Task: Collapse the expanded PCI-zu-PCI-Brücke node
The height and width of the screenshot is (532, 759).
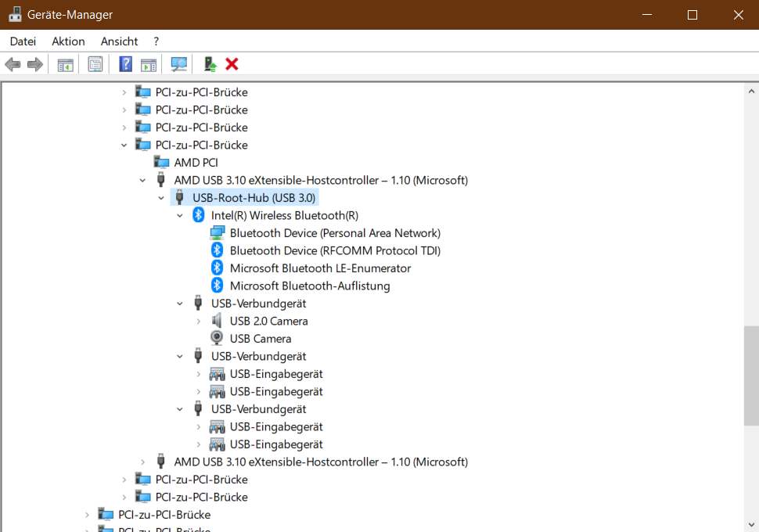Action: point(124,146)
